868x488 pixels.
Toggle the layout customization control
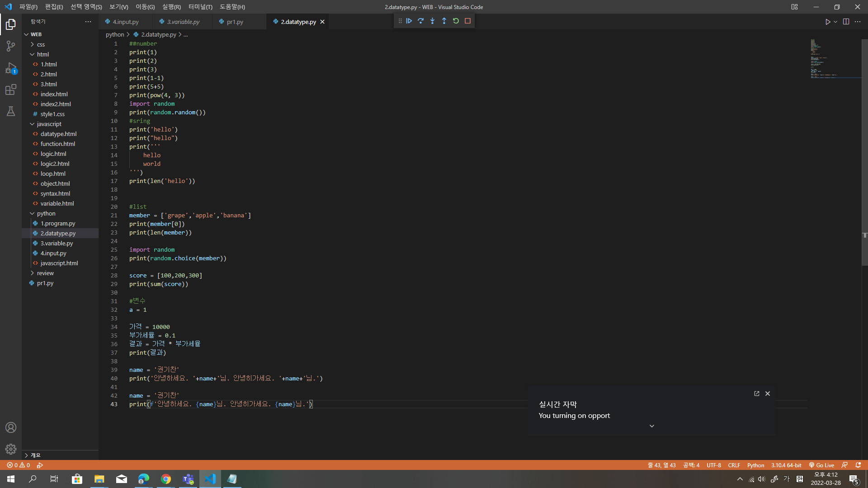(794, 7)
